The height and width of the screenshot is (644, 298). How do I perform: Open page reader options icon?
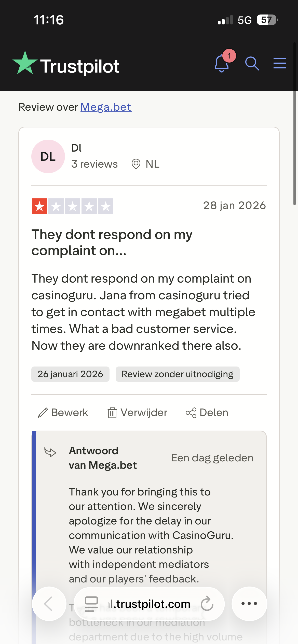(x=91, y=604)
